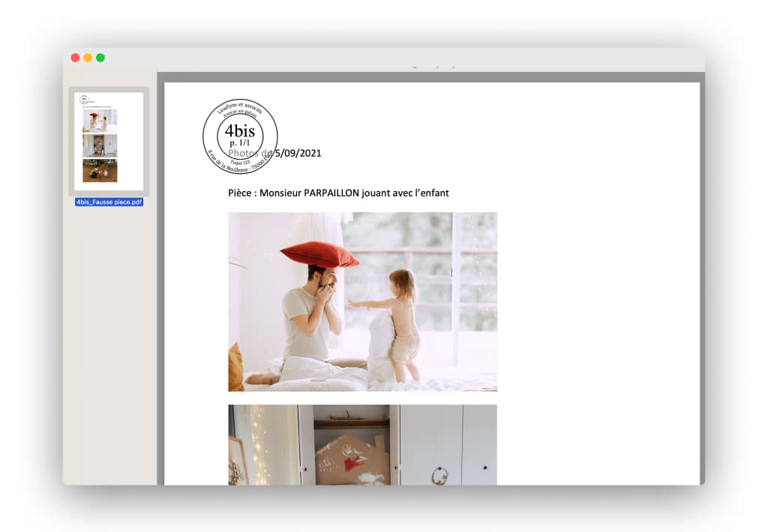The width and height of the screenshot is (768, 532).
Task: Click the word "Pièce" at the caption start
Action: pos(240,193)
